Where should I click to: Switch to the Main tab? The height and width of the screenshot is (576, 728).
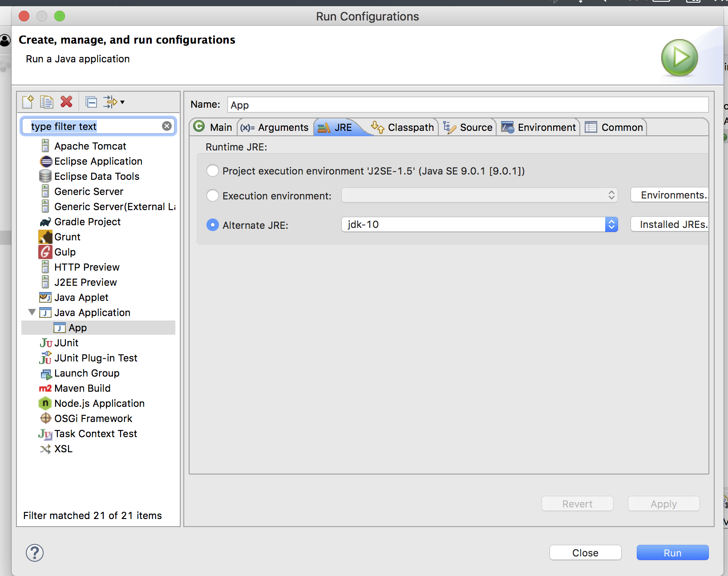(x=214, y=127)
